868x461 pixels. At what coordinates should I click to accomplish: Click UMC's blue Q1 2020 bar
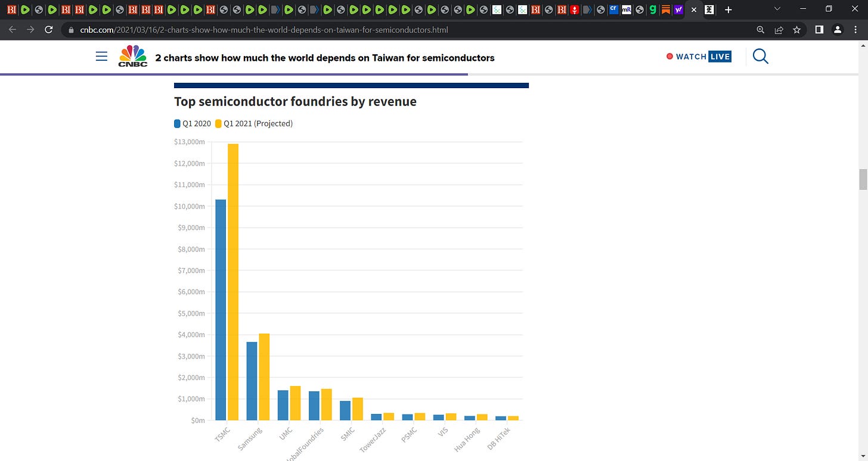pyautogui.click(x=283, y=406)
